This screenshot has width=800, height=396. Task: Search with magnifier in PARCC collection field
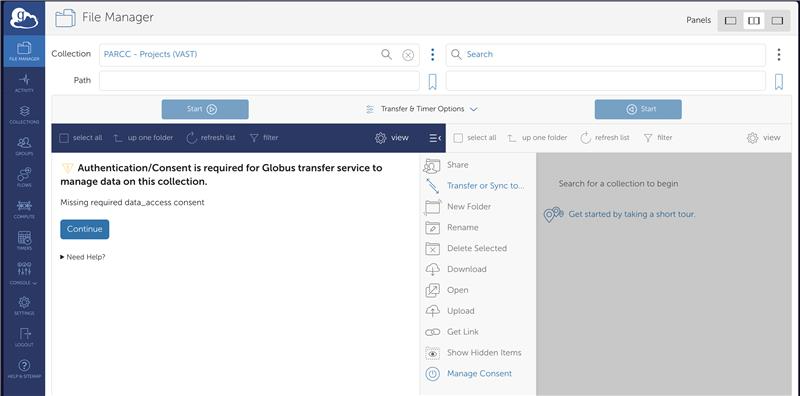386,54
